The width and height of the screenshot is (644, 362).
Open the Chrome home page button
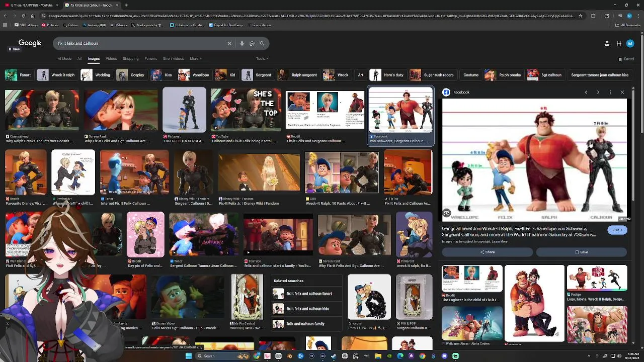(33, 16)
